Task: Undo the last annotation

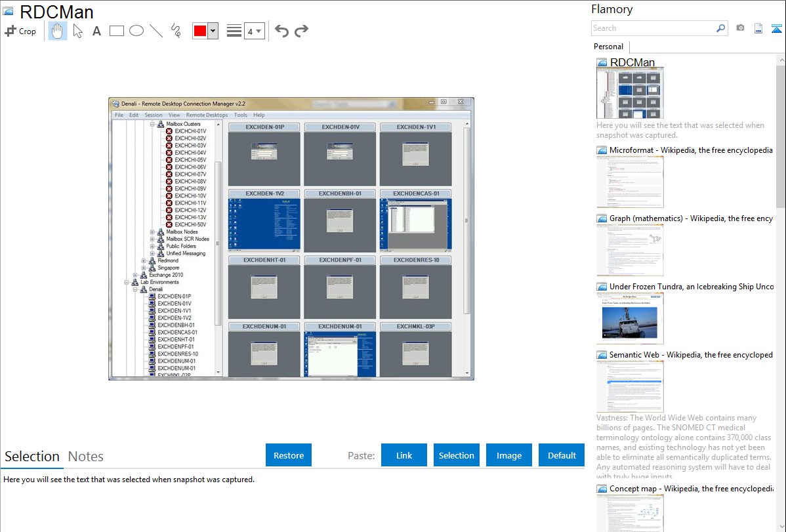Action: tap(281, 31)
